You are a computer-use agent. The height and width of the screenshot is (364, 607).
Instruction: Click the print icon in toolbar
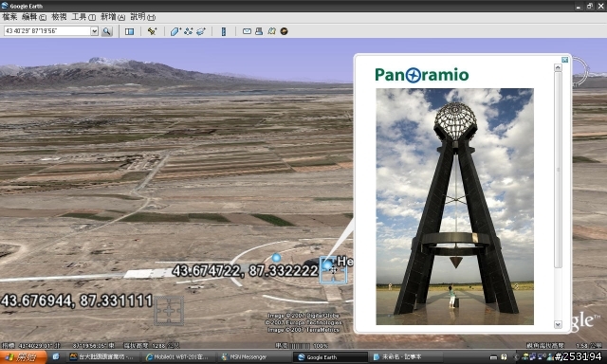pos(259,31)
